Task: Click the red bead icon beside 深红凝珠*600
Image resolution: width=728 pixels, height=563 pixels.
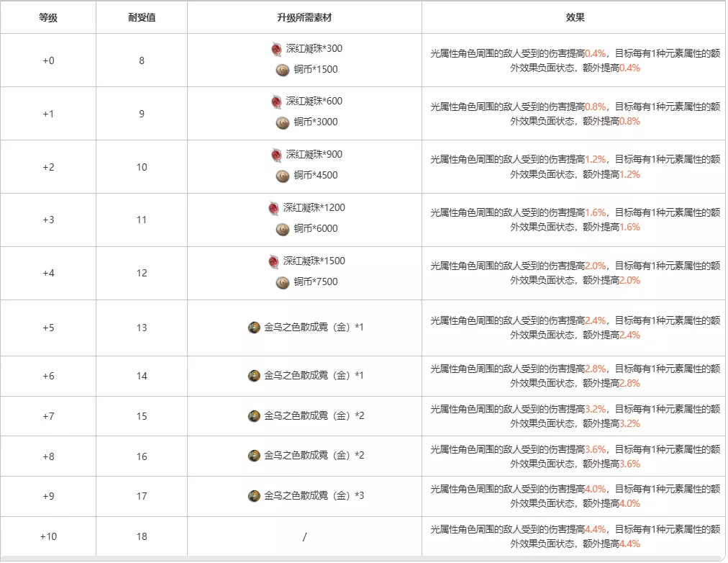Action: click(x=277, y=102)
